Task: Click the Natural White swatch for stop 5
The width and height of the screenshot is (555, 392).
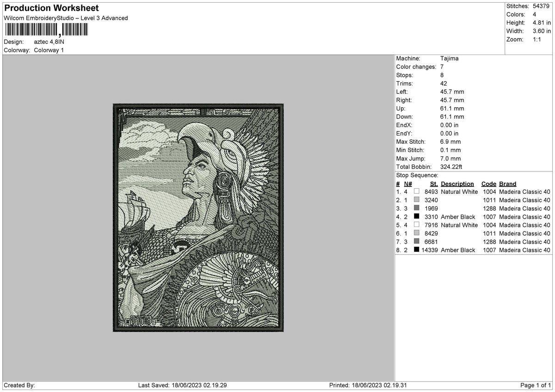Action: (x=417, y=225)
